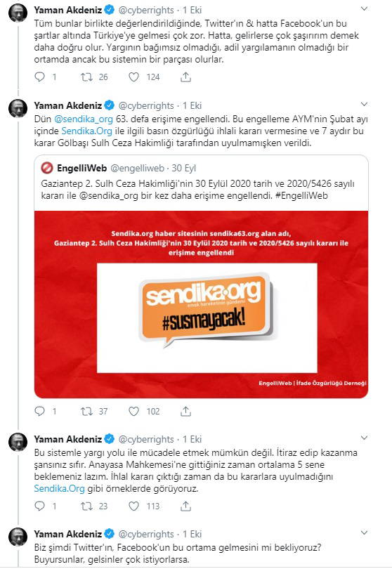Screen dimensions: 392x569
Task: Expand options chevron on the sendika_org tweet
Action: click(364, 105)
